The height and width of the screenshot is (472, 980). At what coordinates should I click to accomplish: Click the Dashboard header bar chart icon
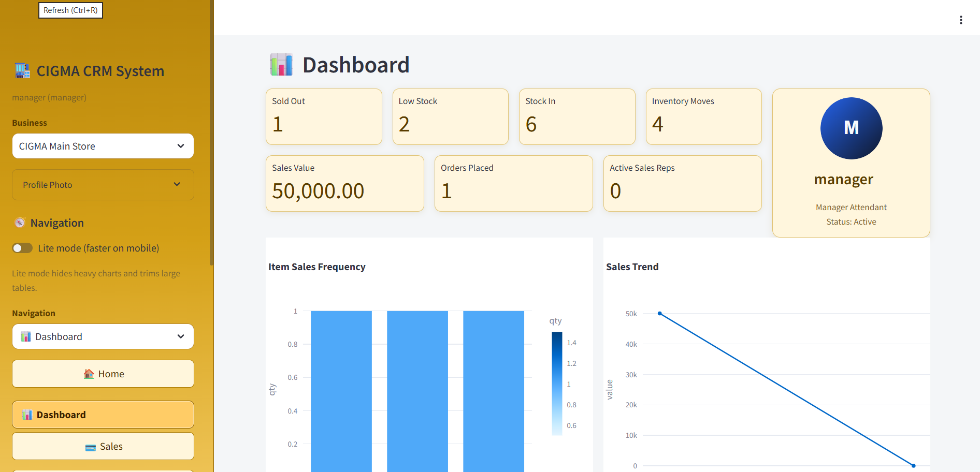[281, 64]
